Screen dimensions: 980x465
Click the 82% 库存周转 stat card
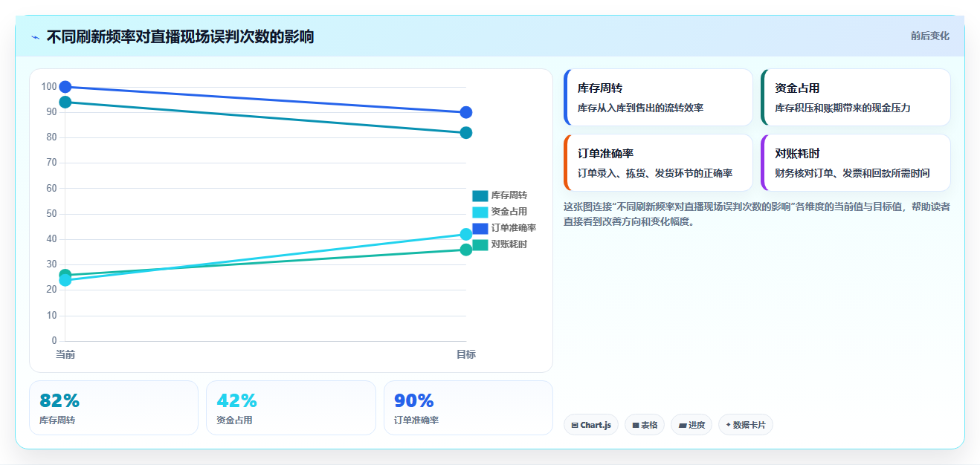pos(114,408)
